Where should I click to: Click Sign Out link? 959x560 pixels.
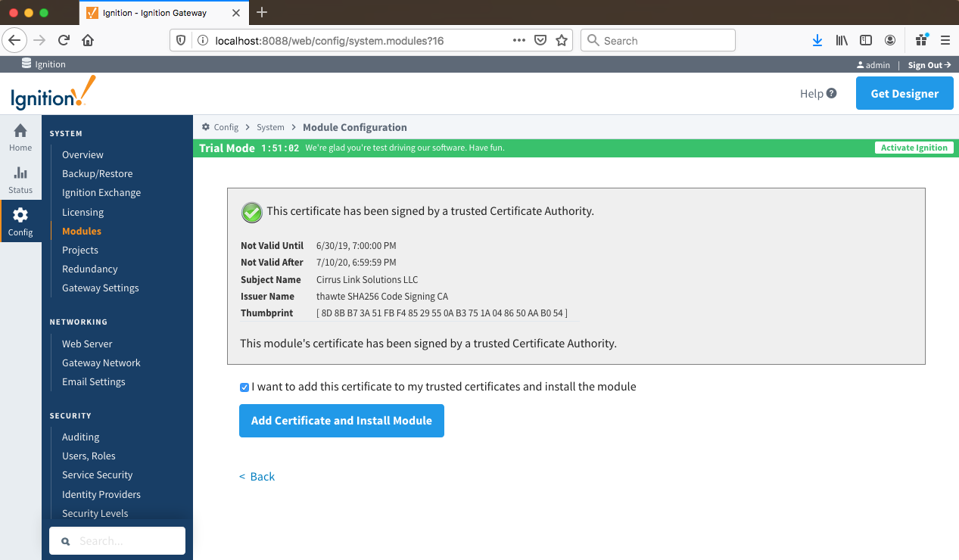click(929, 65)
